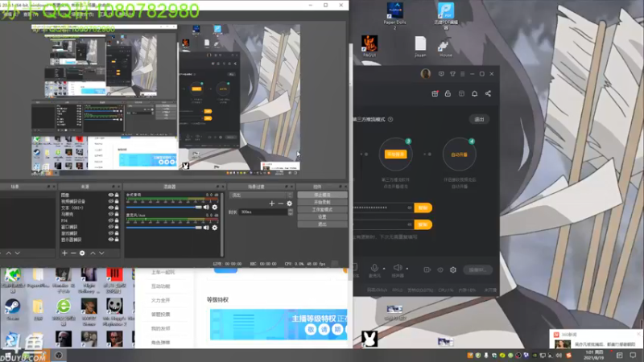
Task: Open the Windows notification center in the taskbar
Action: (x=633, y=356)
